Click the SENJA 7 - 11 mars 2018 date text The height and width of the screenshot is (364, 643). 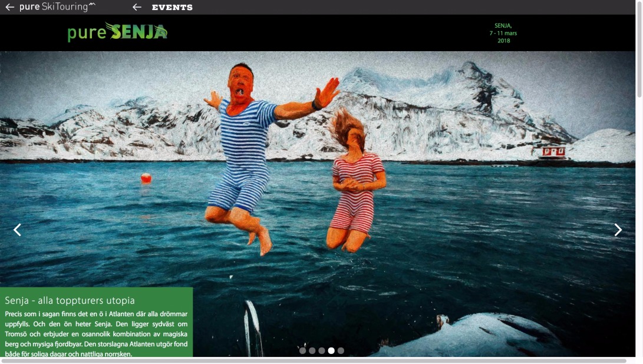[503, 33]
